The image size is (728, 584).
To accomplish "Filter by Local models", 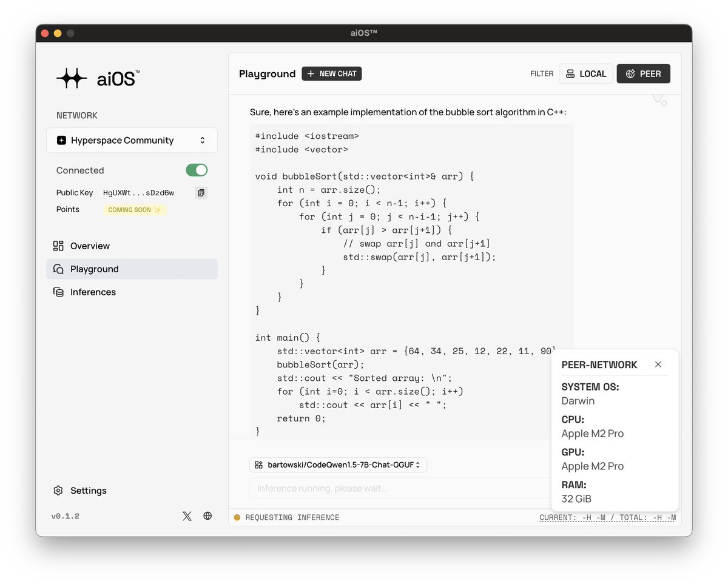I will click(586, 73).
